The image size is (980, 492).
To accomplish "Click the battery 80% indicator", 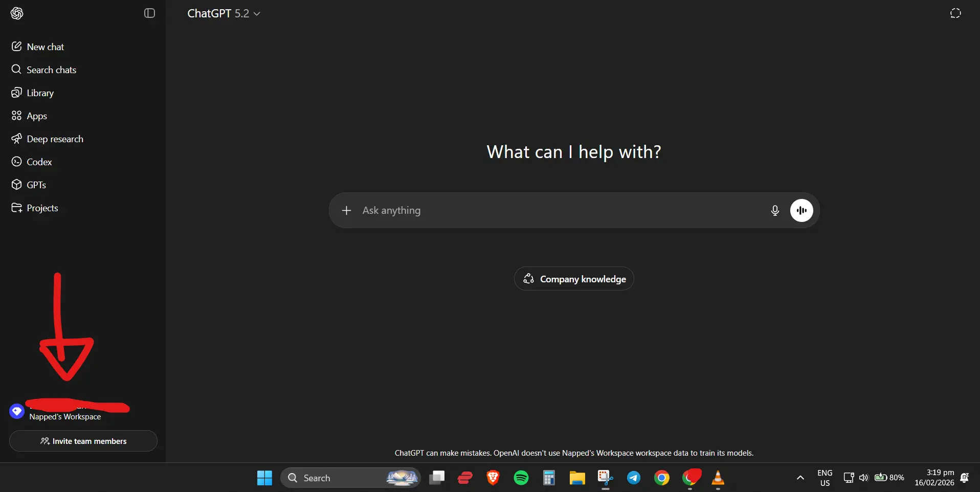I will (889, 478).
